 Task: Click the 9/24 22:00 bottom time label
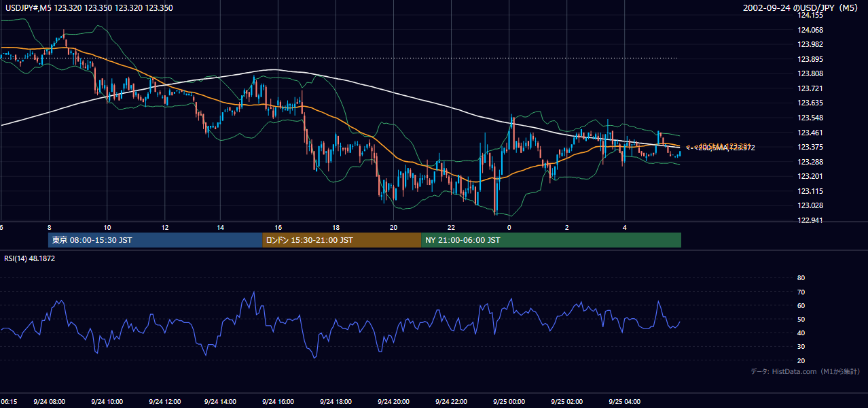451,402
